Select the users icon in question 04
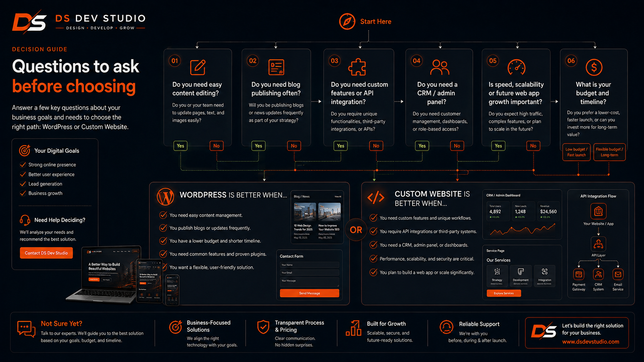The width and height of the screenshot is (644, 362). coord(439,67)
